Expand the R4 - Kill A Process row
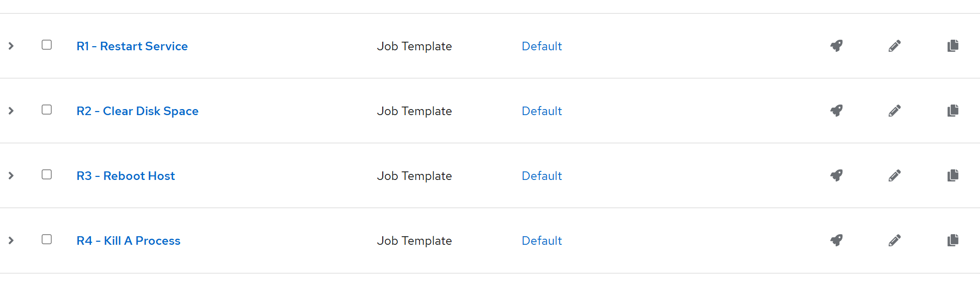Image resolution: width=980 pixels, height=288 pixels. click(11, 240)
